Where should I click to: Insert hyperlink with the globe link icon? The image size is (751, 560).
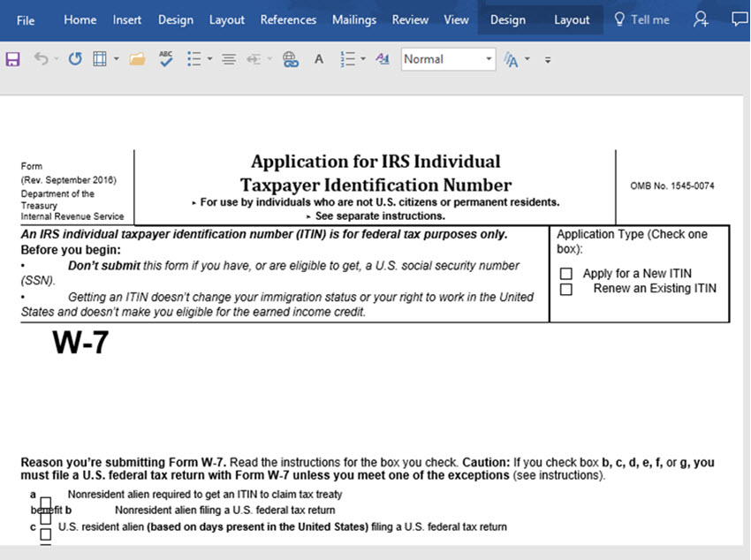(x=291, y=59)
